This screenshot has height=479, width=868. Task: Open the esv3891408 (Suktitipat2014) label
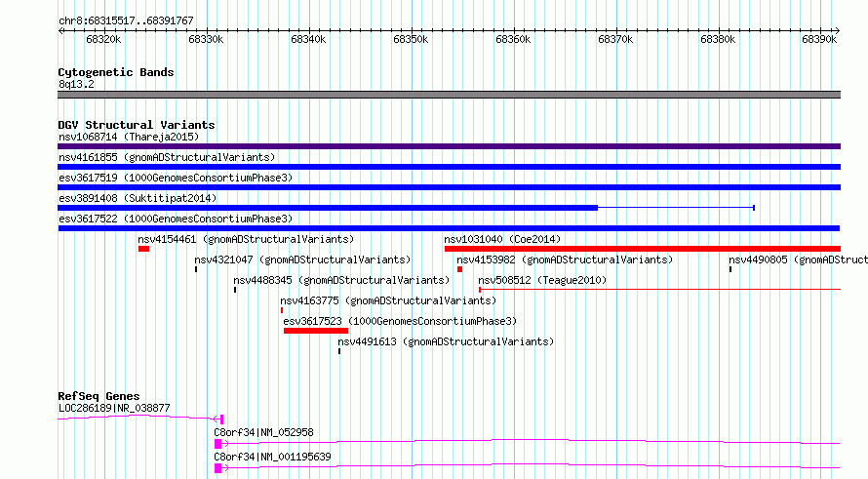coord(138,198)
